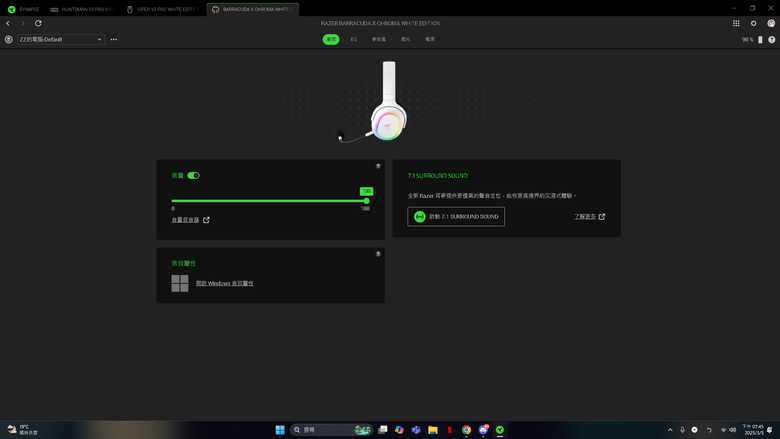The width and height of the screenshot is (780, 439).
Task: Click the external-link icon next to the volume mixer link
Action: pos(206,220)
